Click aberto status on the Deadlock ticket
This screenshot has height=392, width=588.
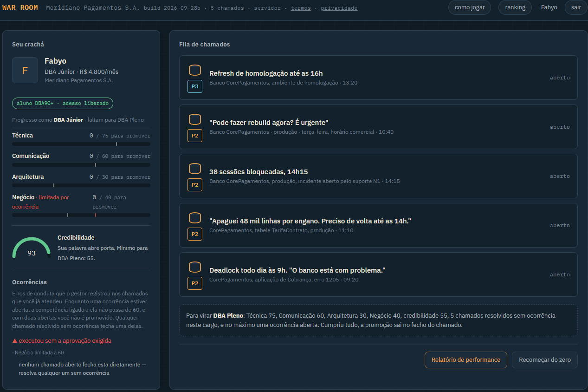(560, 274)
